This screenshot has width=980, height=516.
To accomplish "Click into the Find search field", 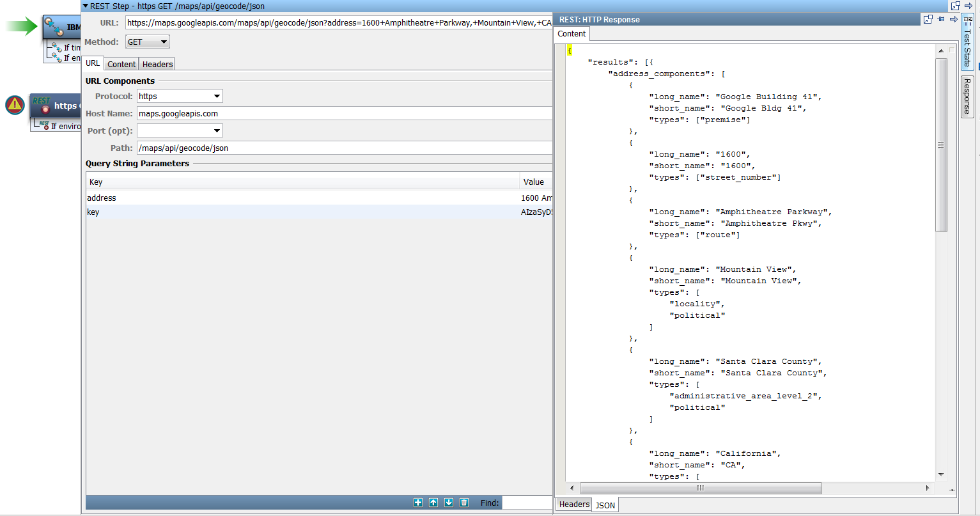I will pos(527,503).
